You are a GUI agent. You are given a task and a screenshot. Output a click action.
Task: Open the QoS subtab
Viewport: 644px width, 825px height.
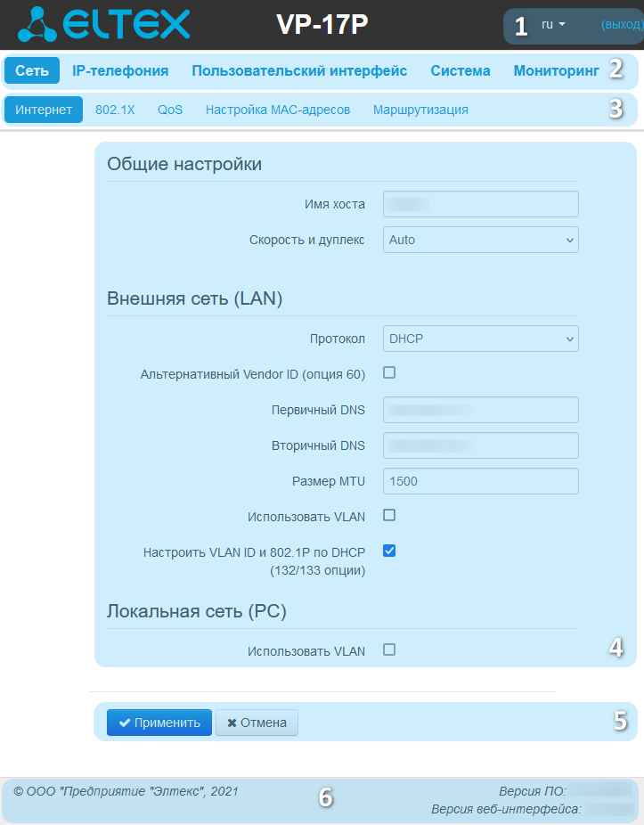[170, 110]
